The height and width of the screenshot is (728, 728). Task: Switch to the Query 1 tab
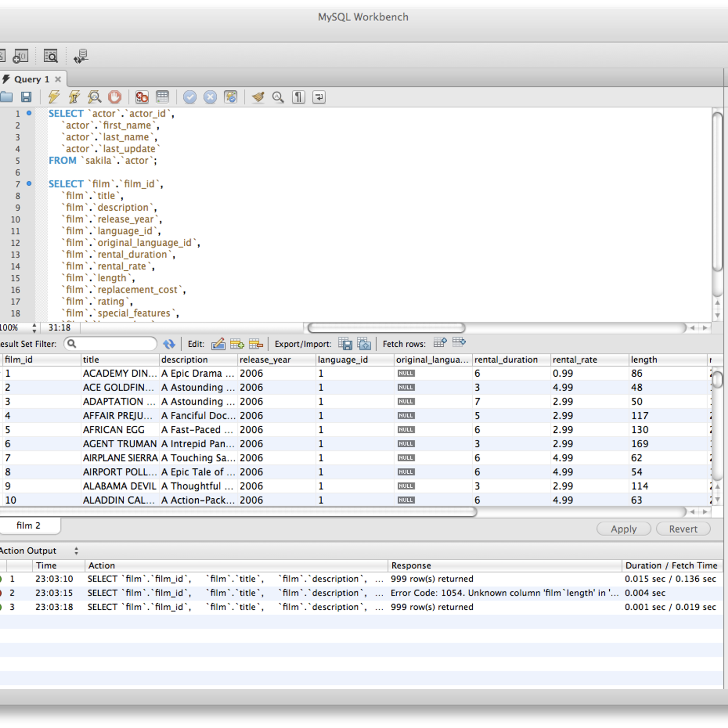[x=31, y=79]
